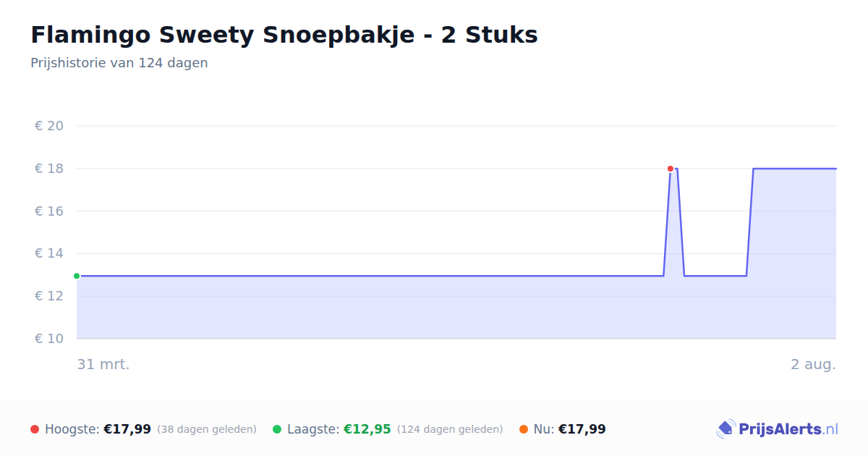Select the Laagste €12,95 price value
The width and height of the screenshot is (868, 456).
[367, 429]
